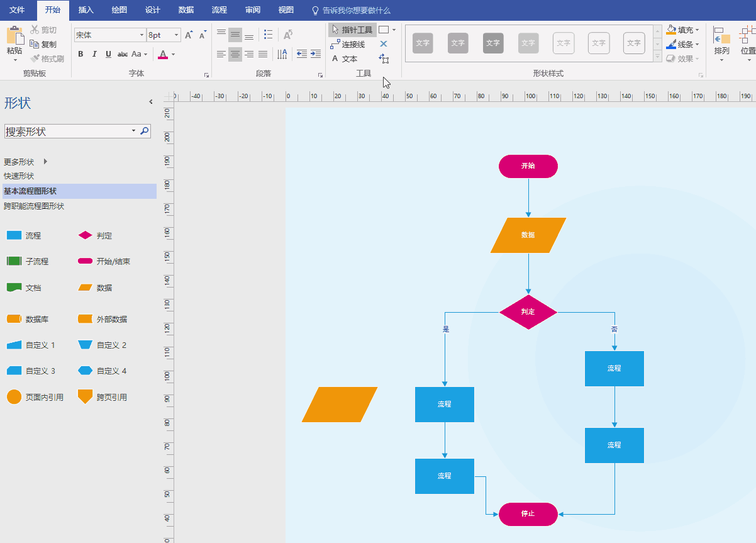Switch to the 插入 ribbon tab
Viewport: 756px width, 543px height.
[86, 10]
